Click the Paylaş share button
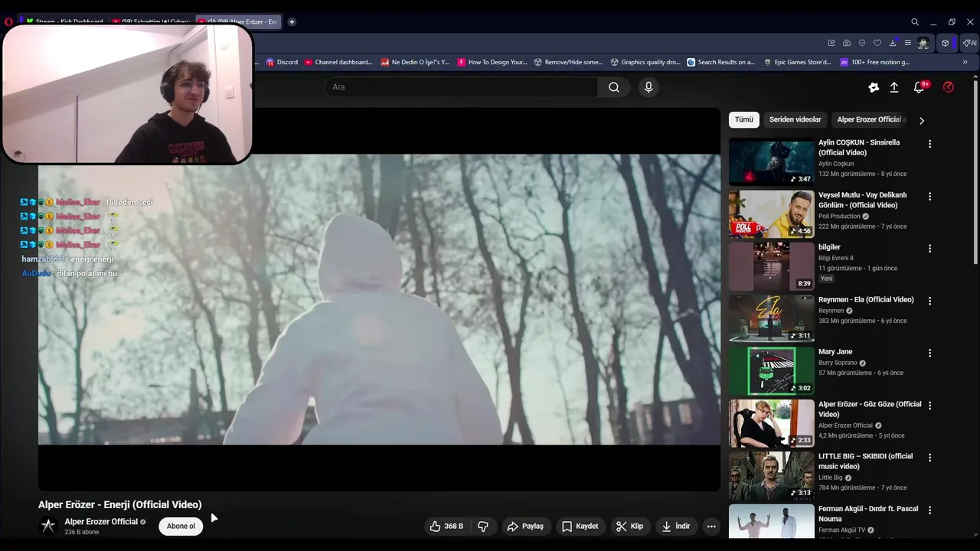980x551 pixels. click(x=525, y=527)
